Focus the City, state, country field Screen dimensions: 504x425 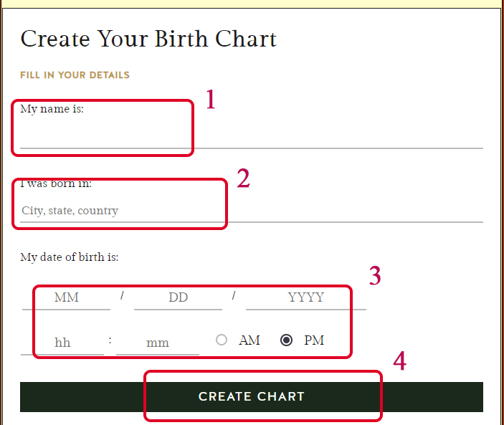[x=251, y=211]
